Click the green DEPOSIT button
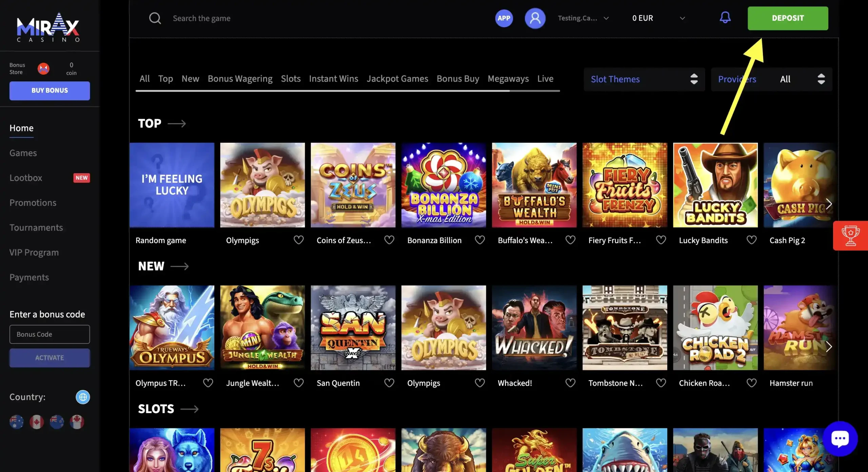868x472 pixels. tap(788, 18)
